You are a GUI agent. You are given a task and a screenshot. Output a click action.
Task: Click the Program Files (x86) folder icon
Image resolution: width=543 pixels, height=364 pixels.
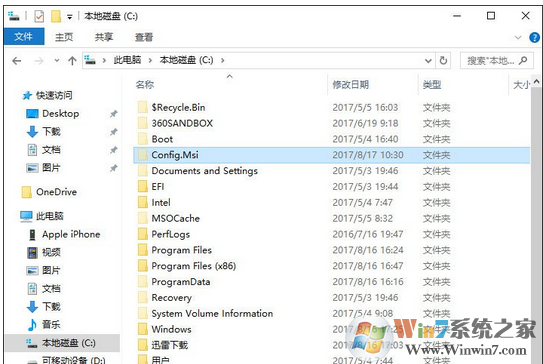(x=143, y=266)
